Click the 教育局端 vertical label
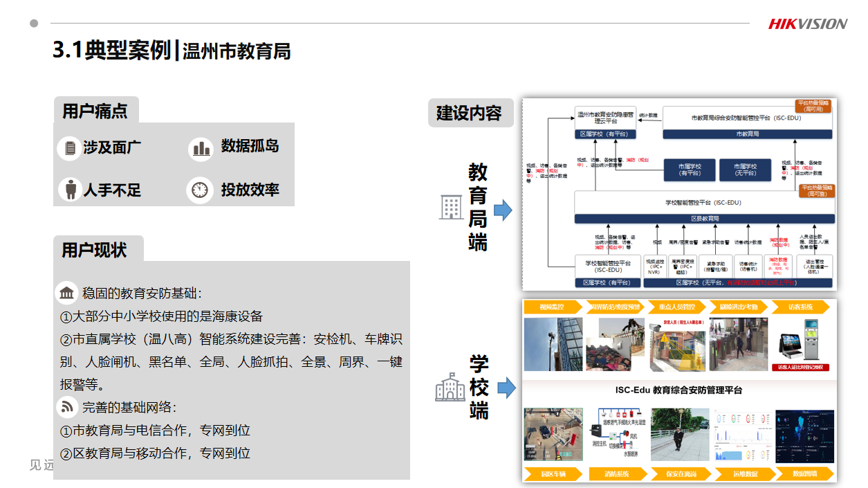Screen dimensions: 868x488 478,206
